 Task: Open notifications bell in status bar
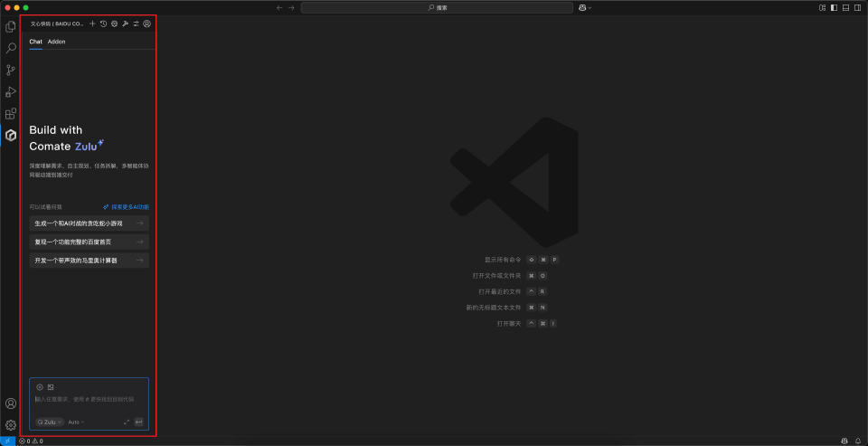coord(858,441)
